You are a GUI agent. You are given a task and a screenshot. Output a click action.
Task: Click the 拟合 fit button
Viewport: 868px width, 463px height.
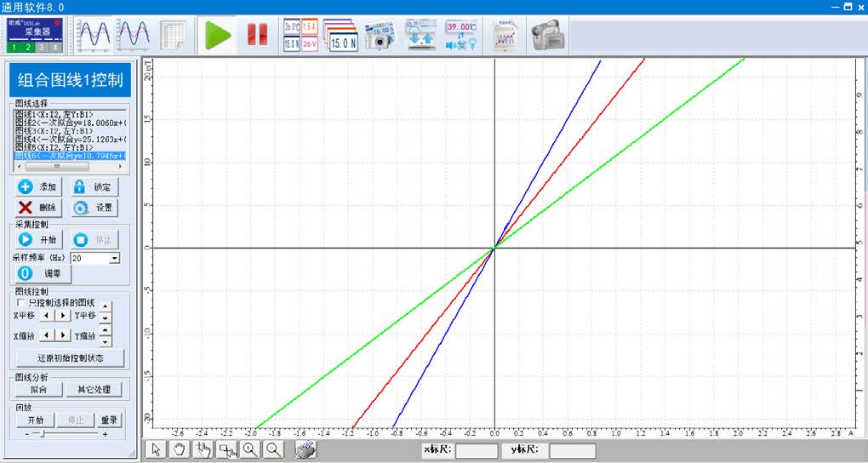click(38, 389)
